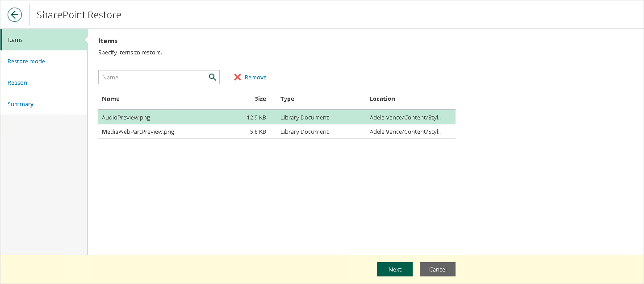Screen dimensions: 644x284
Task: Sort by Name column header
Action: tap(111, 99)
